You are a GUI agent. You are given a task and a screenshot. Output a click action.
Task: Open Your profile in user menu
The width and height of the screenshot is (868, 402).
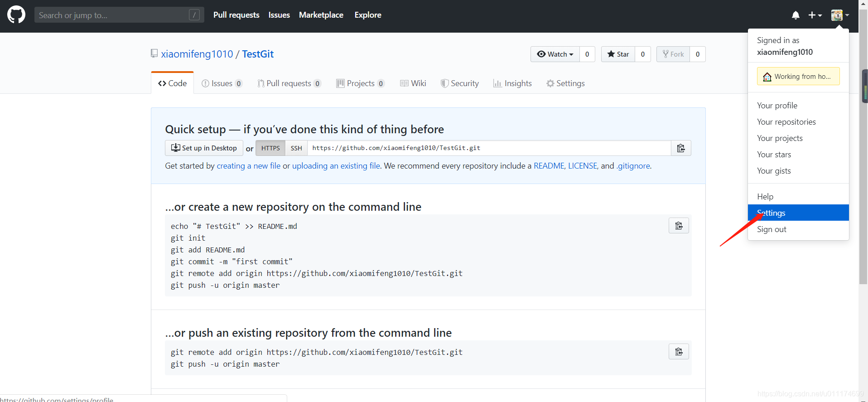tap(798, 106)
